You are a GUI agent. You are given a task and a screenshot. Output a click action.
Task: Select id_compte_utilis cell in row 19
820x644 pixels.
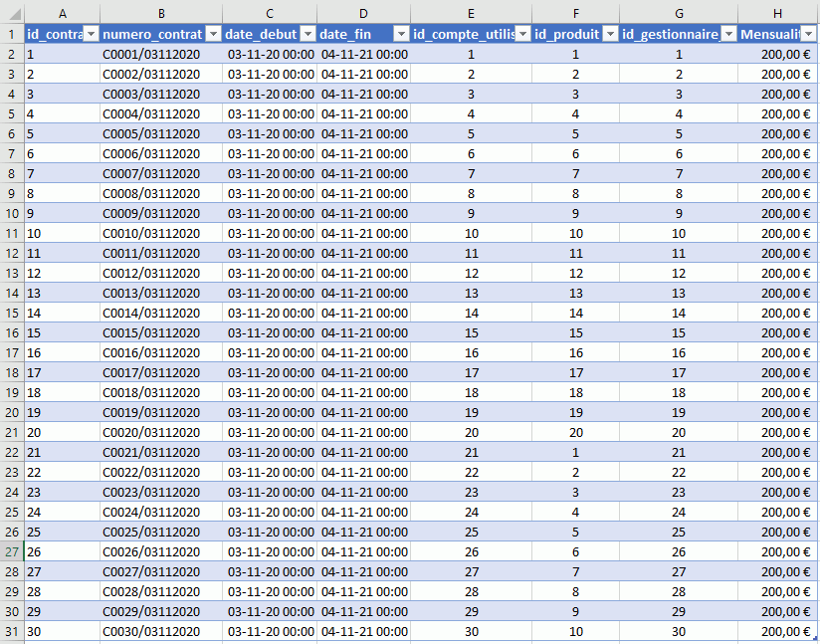pyautogui.click(x=471, y=393)
